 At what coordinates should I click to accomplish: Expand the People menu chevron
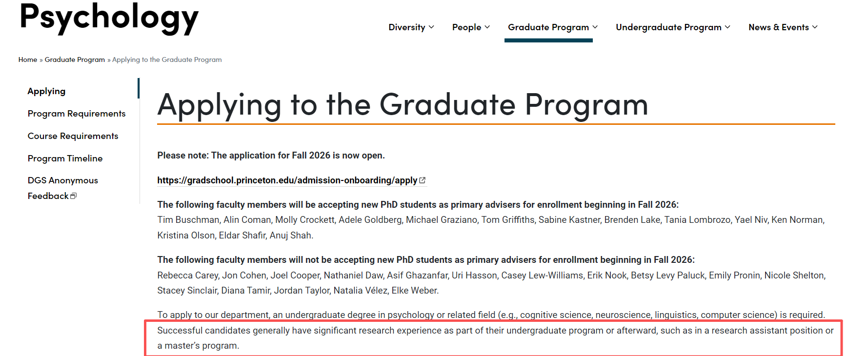coord(487,27)
